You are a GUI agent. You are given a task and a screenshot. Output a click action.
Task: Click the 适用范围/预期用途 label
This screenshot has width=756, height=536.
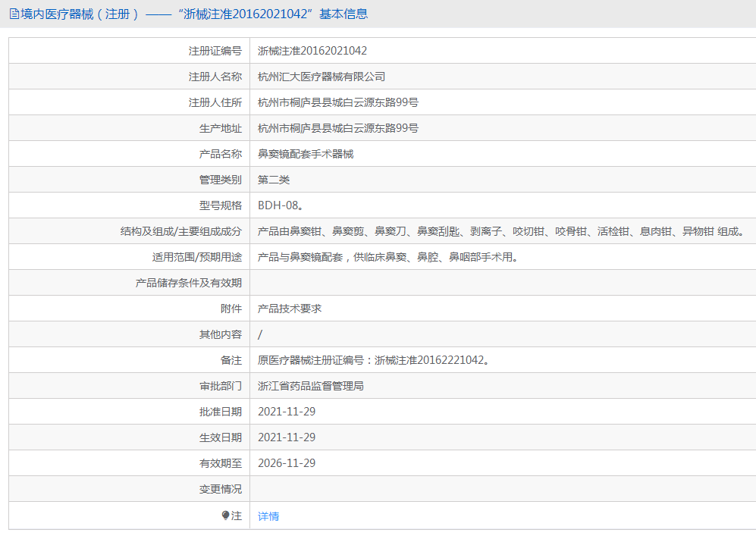click(x=197, y=257)
